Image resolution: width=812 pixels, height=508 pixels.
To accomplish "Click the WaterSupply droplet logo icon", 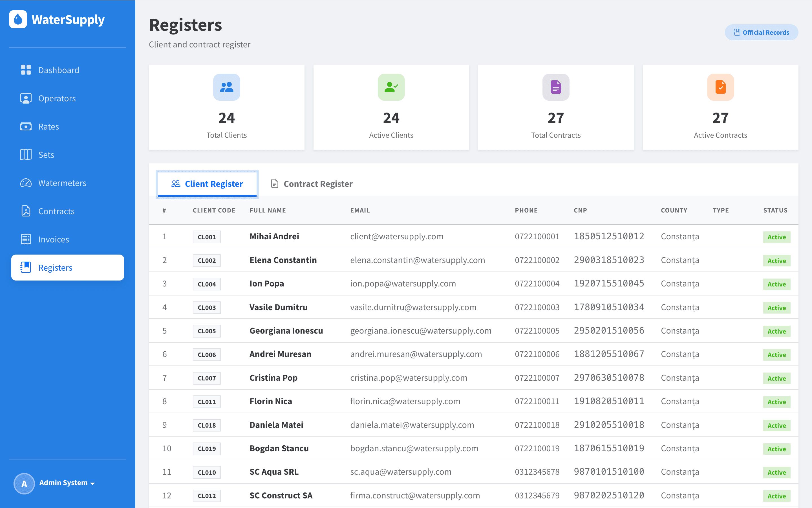I will coord(18,19).
